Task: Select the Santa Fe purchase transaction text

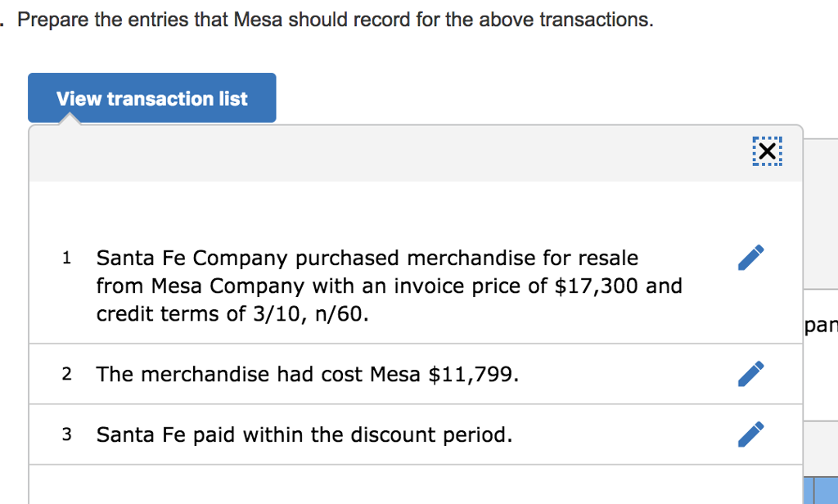Action: (x=389, y=286)
